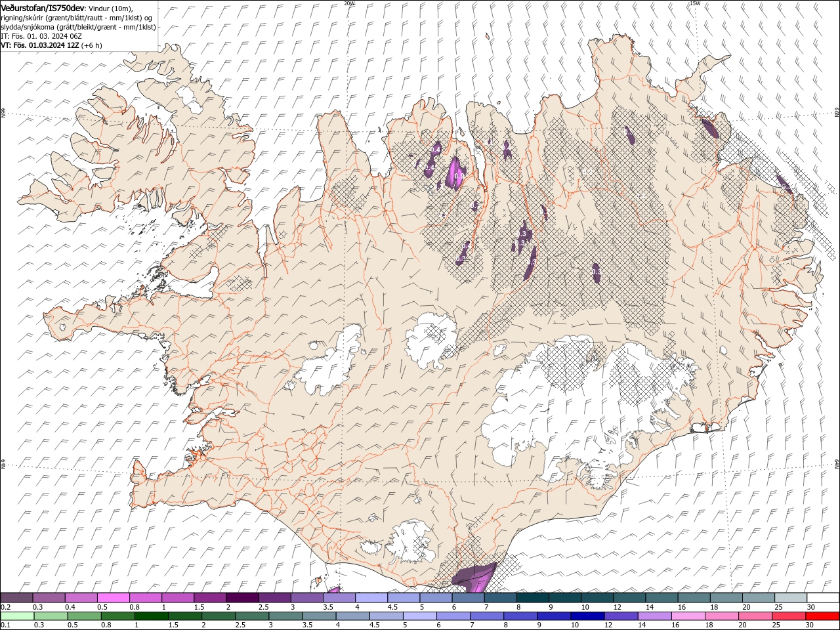Screen dimensions: 840x630
Task: Click the bright pink precipitation patch on the map
Action: click(x=454, y=173)
